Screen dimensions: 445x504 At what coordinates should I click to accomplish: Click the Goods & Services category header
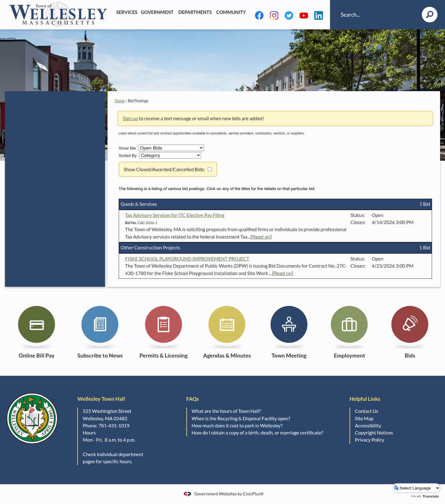[x=275, y=204]
